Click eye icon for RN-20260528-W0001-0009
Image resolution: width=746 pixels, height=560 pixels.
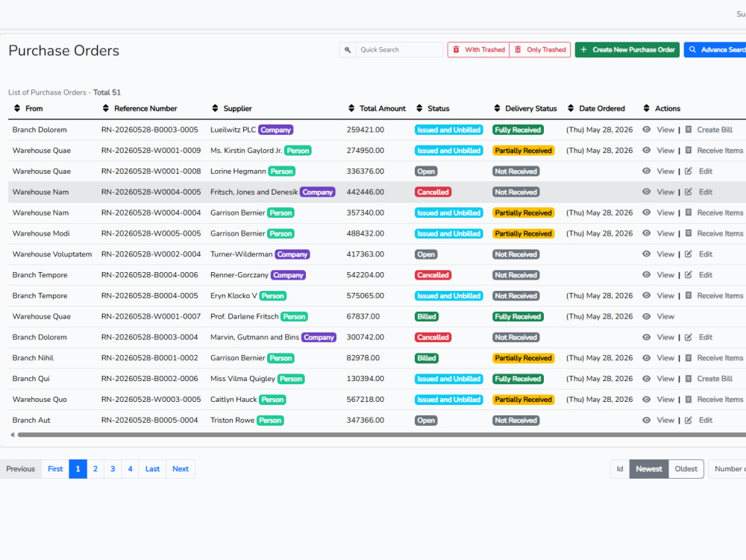pyautogui.click(x=647, y=150)
